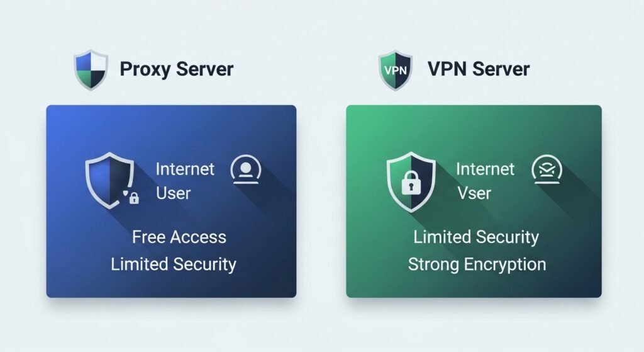Viewport: 644px width, 352px height.
Task: Click the Proxy Server heading
Action: point(177,69)
